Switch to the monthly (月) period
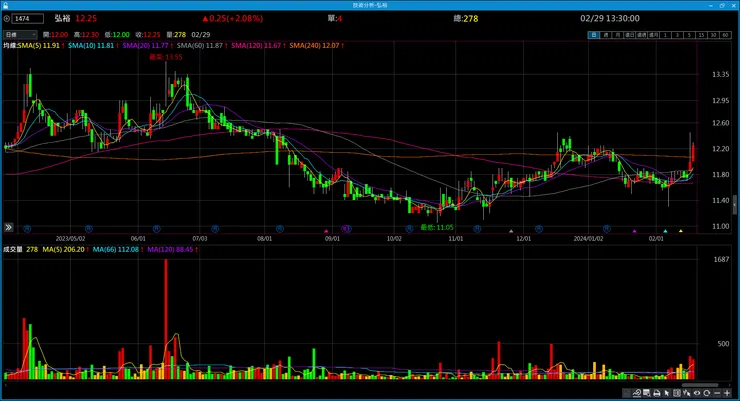Image resolution: width=740 pixels, height=401 pixels. (x=618, y=35)
